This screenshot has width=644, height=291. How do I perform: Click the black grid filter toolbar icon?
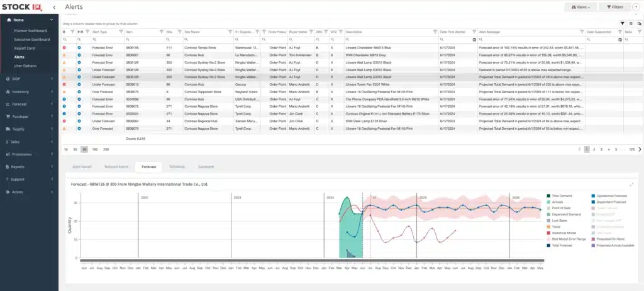click(622, 24)
